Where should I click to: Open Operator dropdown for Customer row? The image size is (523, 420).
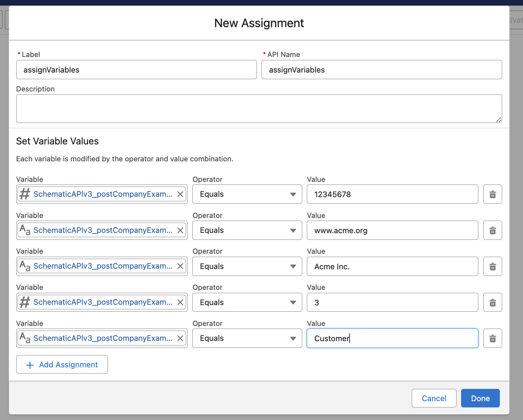point(247,338)
